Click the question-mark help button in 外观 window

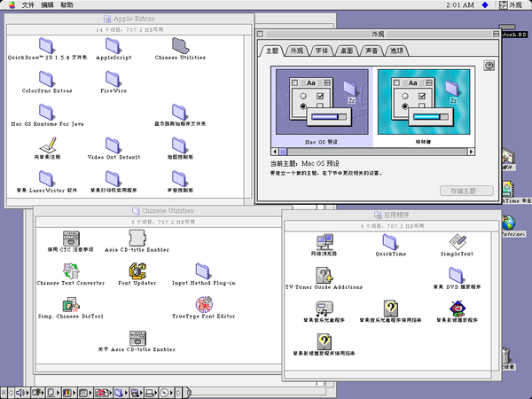489,66
